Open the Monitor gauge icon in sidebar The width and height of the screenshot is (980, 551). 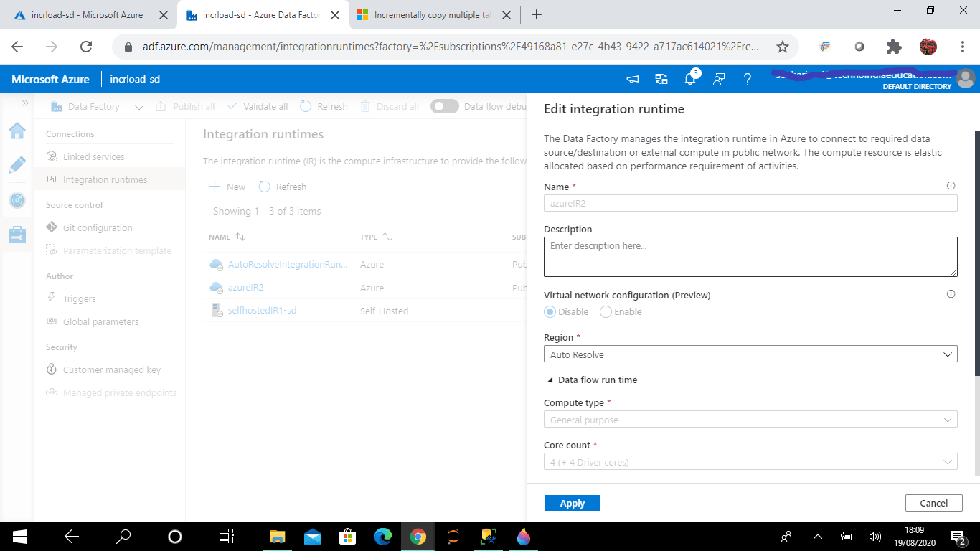pyautogui.click(x=17, y=200)
